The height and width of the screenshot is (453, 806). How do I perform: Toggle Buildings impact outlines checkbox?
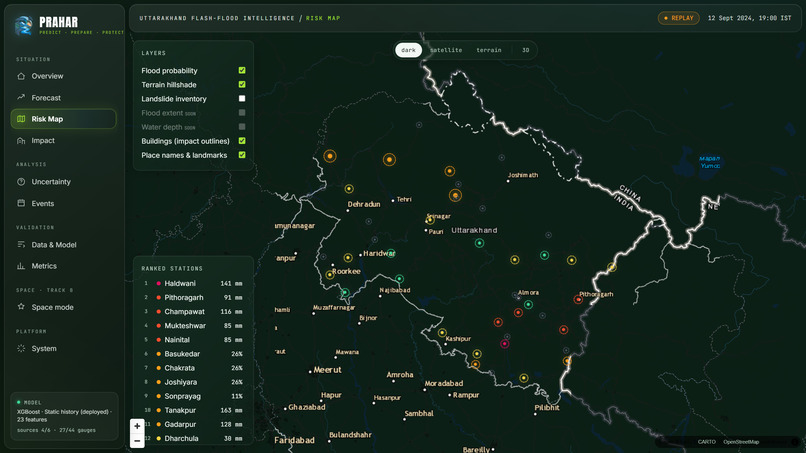click(x=242, y=141)
